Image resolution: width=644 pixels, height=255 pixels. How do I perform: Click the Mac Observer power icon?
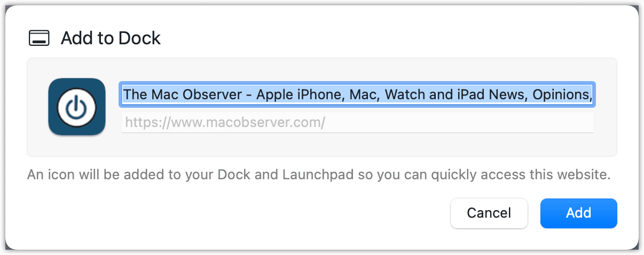[x=76, y=107]
